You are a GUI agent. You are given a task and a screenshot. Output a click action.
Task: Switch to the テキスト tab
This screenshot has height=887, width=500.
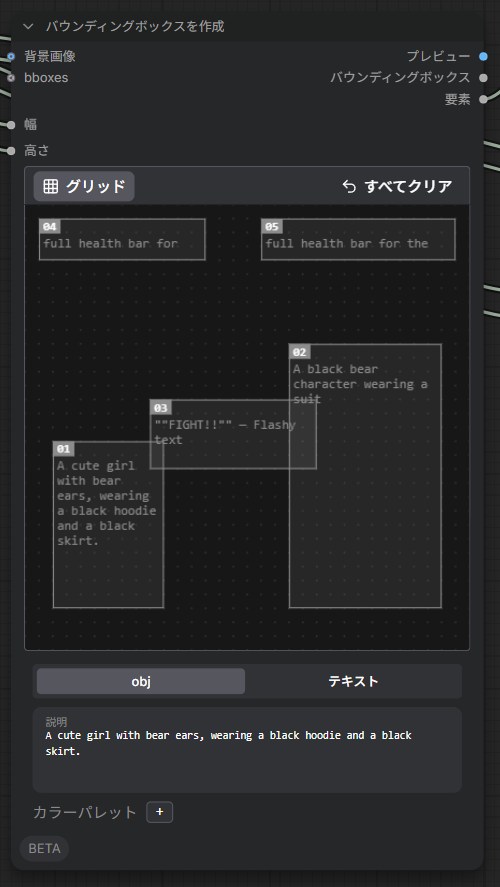point(354,681)
